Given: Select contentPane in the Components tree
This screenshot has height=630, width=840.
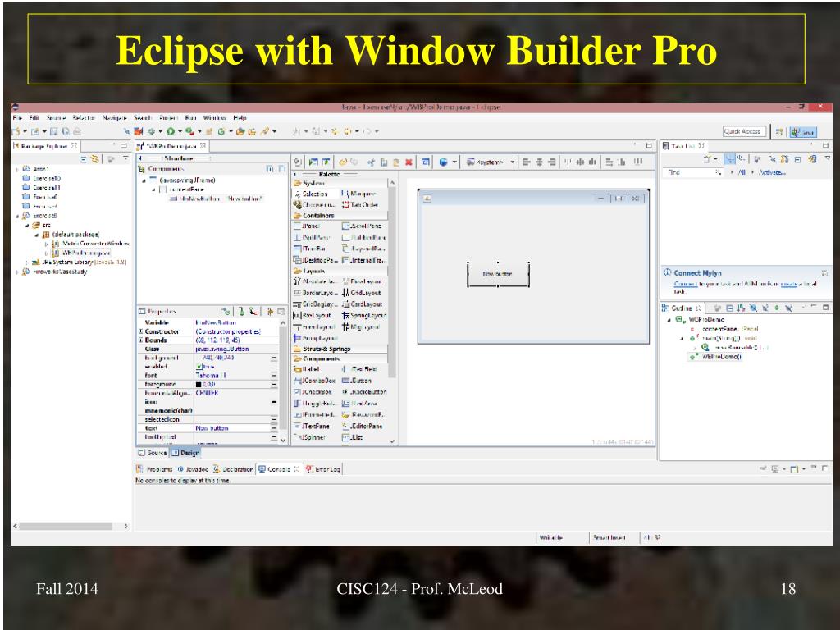Looking at the screenshot, I should pyautogui.click(x=181, y=189).
